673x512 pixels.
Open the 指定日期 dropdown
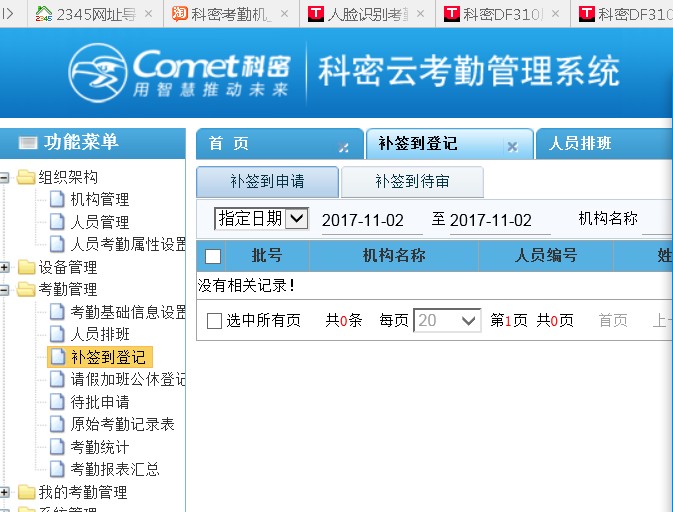(261, 218)
